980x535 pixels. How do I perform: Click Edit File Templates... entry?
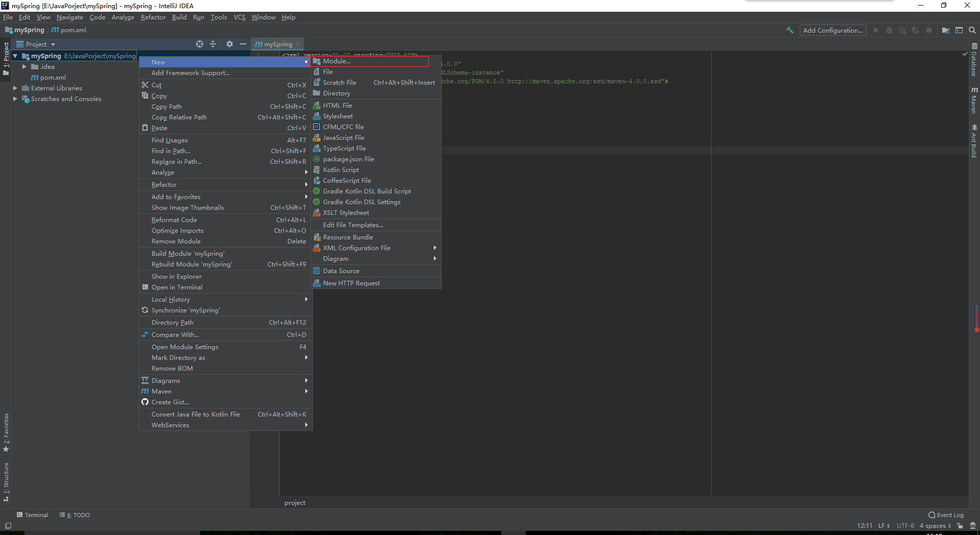[376, 225]
